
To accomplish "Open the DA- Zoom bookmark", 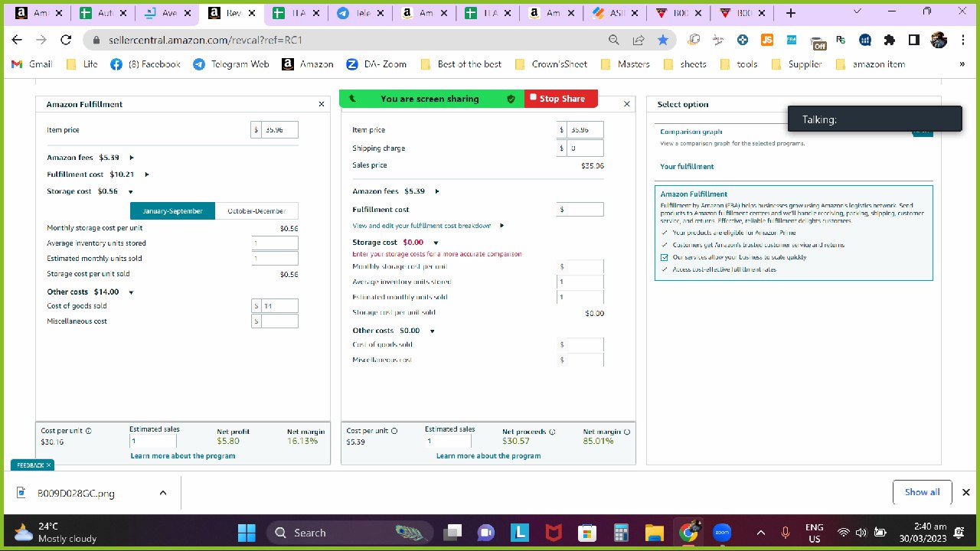I will pyautogui.click(x=377, y=64).
